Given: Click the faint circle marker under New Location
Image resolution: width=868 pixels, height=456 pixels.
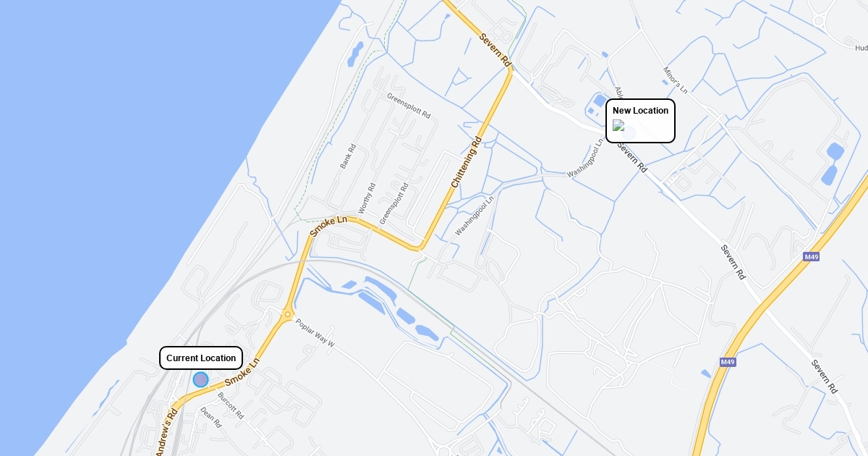Looking at the screenshot, I should (x=629, y=132).
